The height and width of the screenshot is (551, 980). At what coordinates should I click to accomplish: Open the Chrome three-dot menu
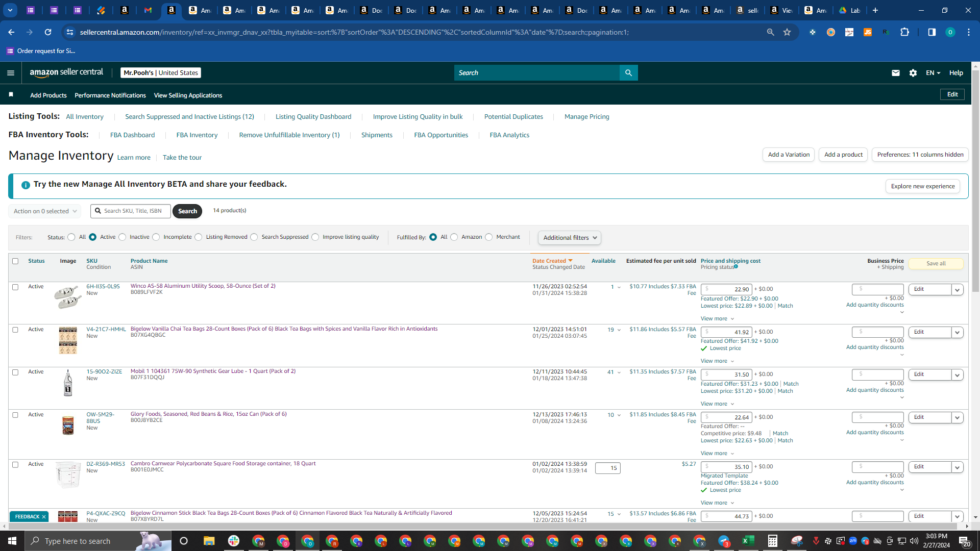tap(969, 32)
